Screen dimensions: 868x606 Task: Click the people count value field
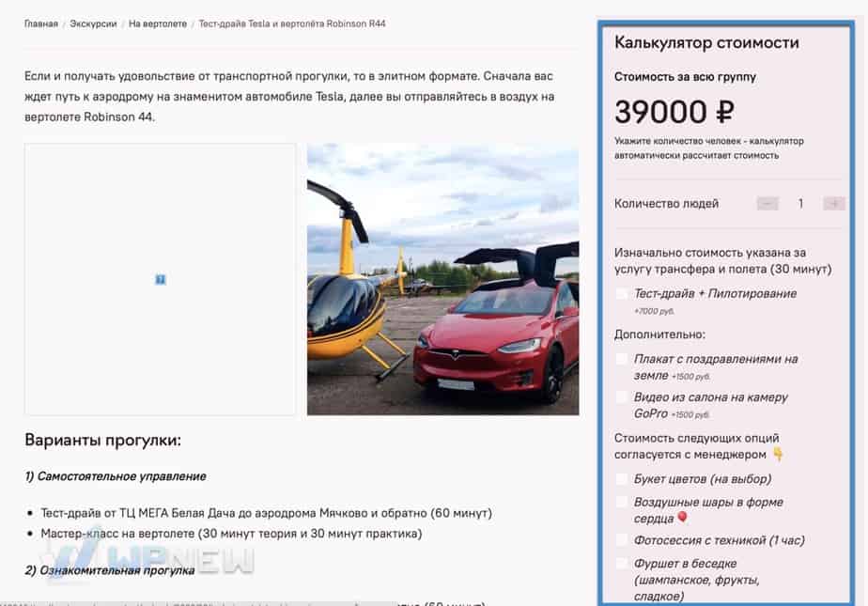point(800,204)
